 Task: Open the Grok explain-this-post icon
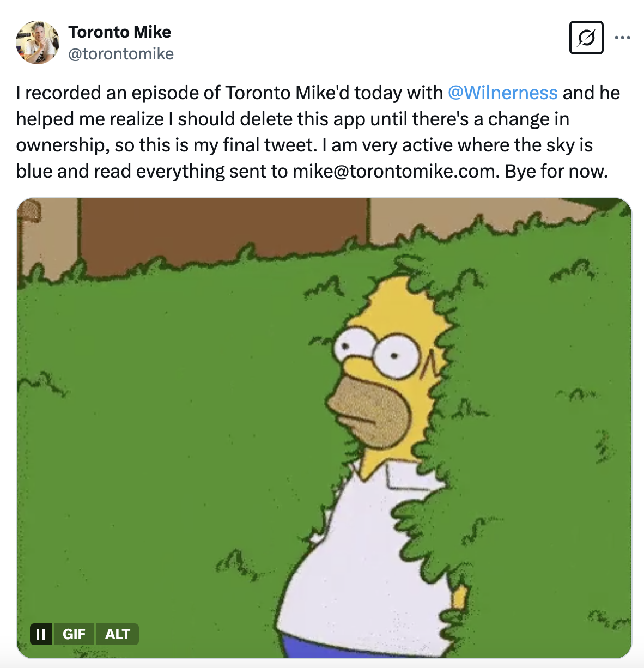pos(586,38)
